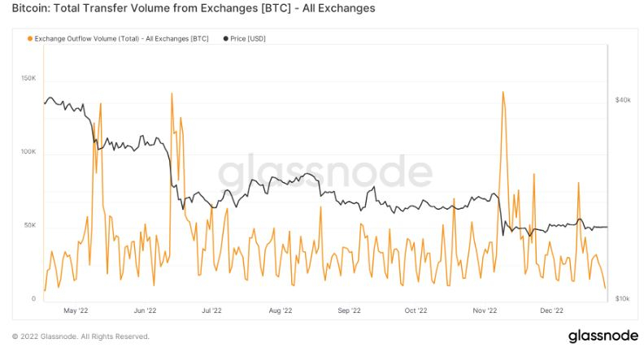
Task: Select the Nov '22 x-axis label
Action: 485,311
